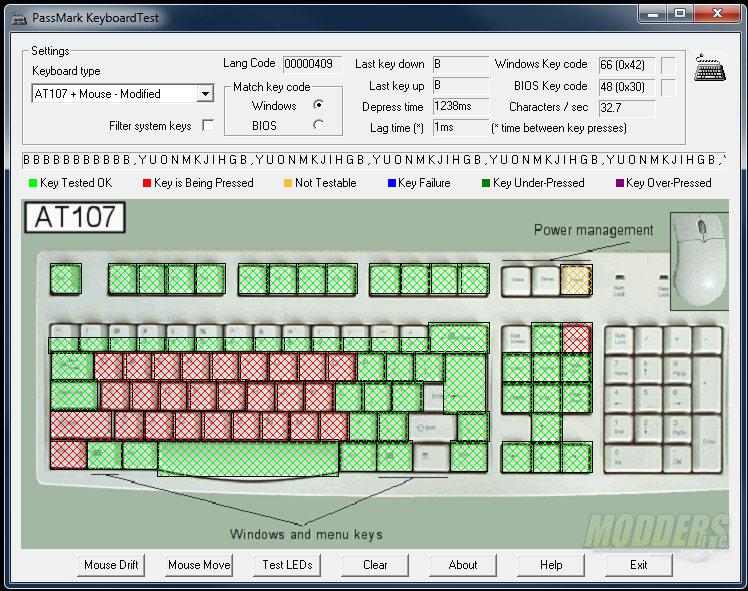Click the Characters / sec value 32.7
748x591 pixels.
[627, 108]
